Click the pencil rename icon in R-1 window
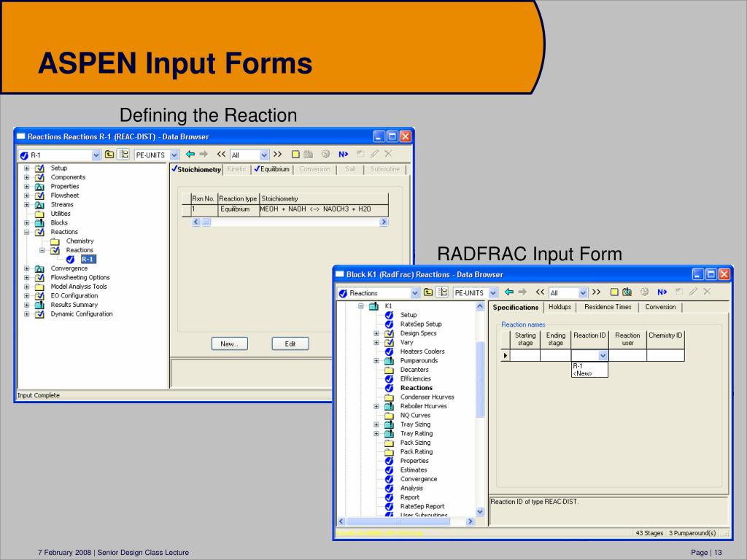747x560 pixels. click(374, 154)
